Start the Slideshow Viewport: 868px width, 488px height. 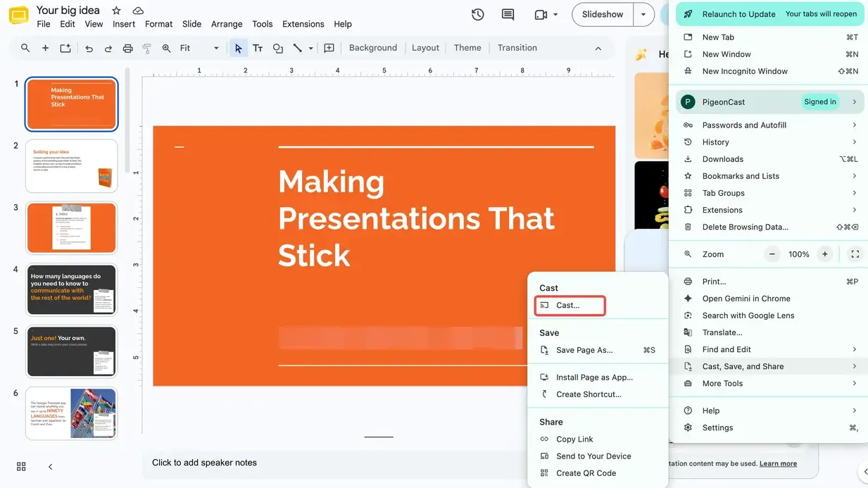point(603,15)
